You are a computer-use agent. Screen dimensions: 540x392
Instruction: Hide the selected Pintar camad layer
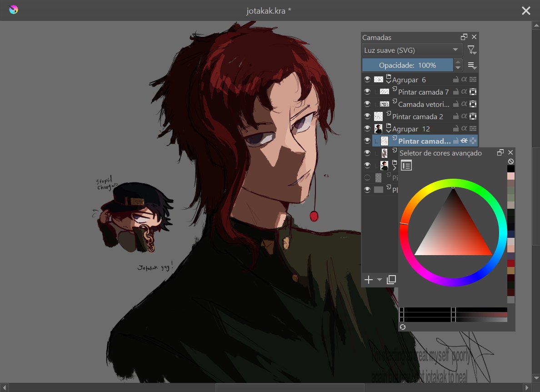tap(367, 141)
